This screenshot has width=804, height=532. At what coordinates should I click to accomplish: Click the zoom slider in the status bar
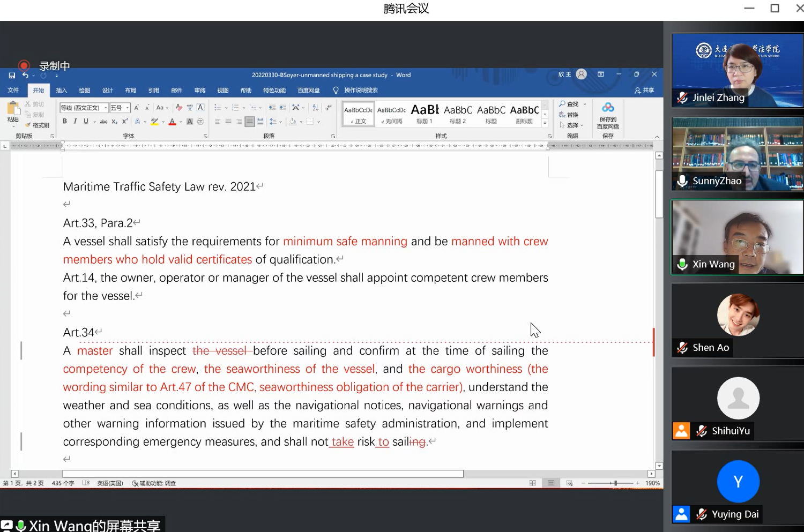point(615,483)
